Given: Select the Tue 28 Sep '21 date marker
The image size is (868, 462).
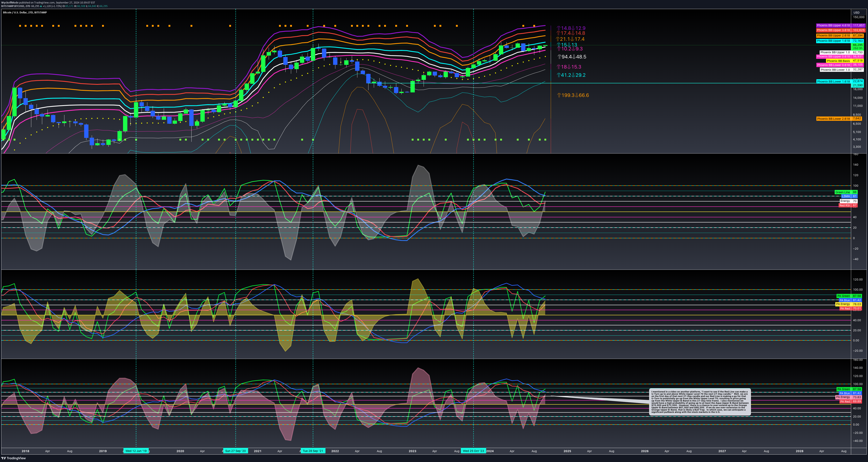Looking at the screenshot, I should (313, 451).
